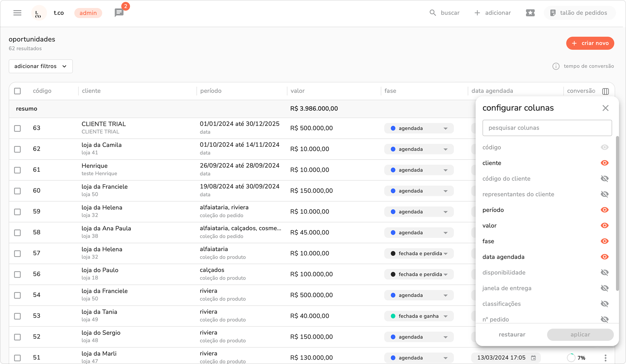Screen dimensions: 626x364
Task: Open the chat messages icon with badge
Action: pos(119,13)
